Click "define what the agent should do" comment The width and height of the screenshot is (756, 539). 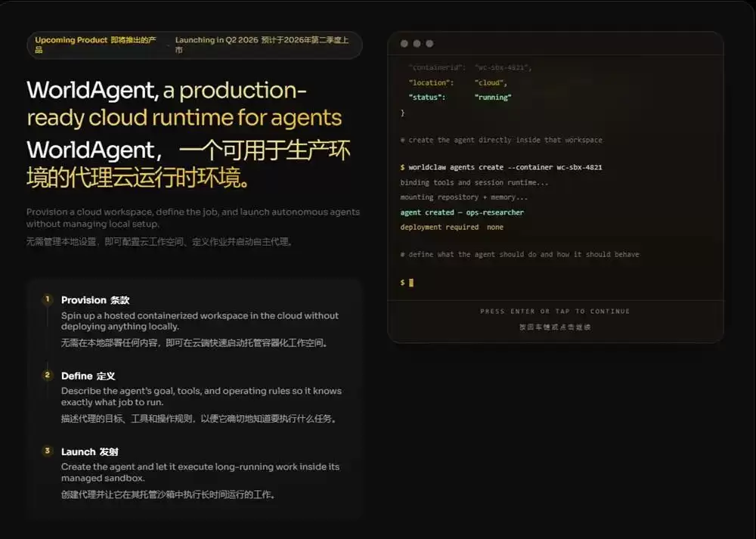point(520,254)
